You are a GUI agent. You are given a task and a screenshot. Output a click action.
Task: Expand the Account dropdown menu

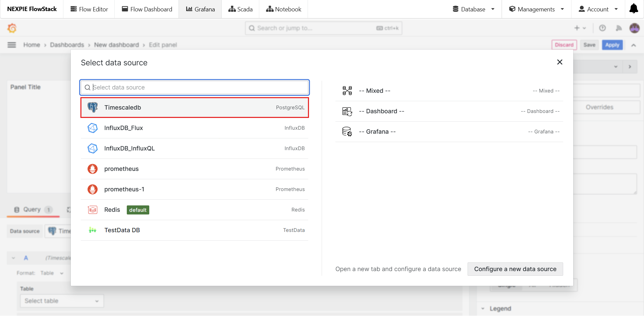[x=598, y=9]
